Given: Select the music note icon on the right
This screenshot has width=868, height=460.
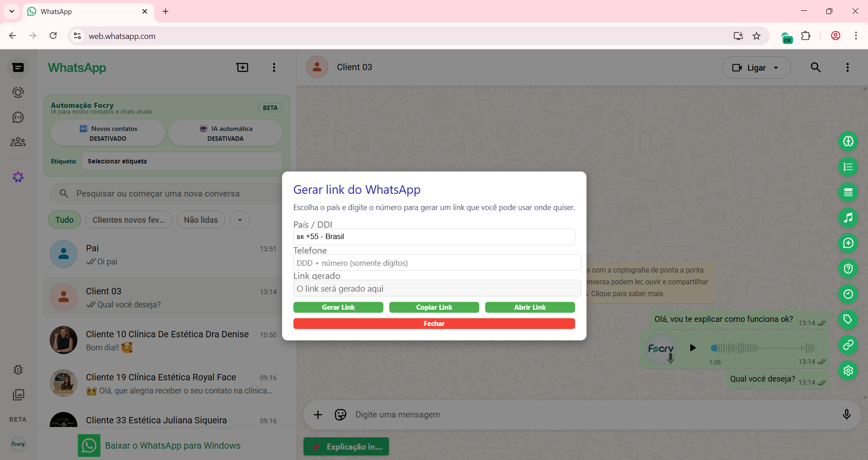Looking at the screenshot, I should click(x=848, y=218).
